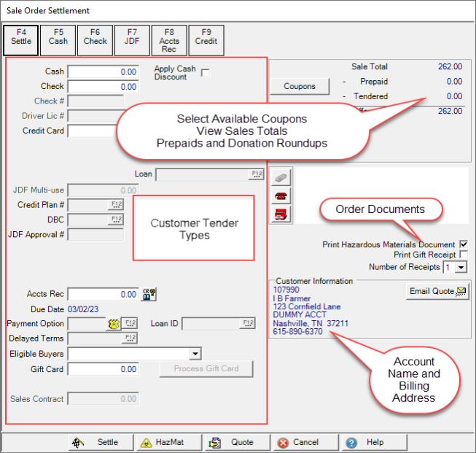Enable the Apply Cash Discount checkbox
The height and width of the screenshot is (453, 476).
tap(206, 72)
